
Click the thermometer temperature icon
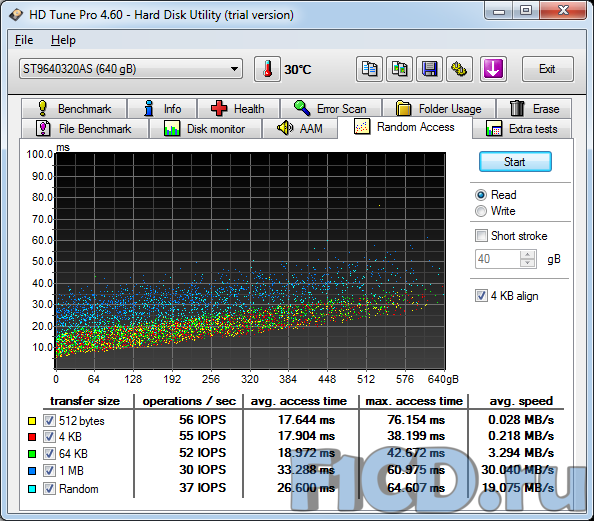(267, 69)
